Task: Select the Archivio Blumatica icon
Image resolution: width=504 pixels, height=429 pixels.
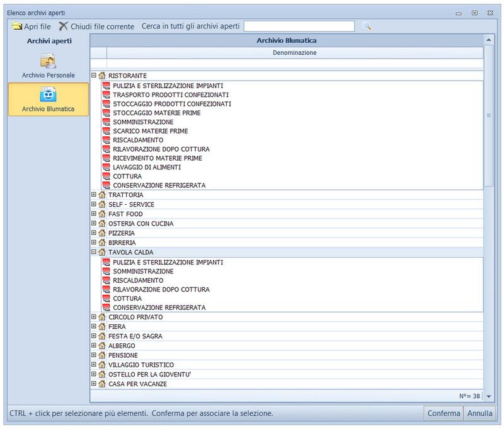Action: [49, 94]
